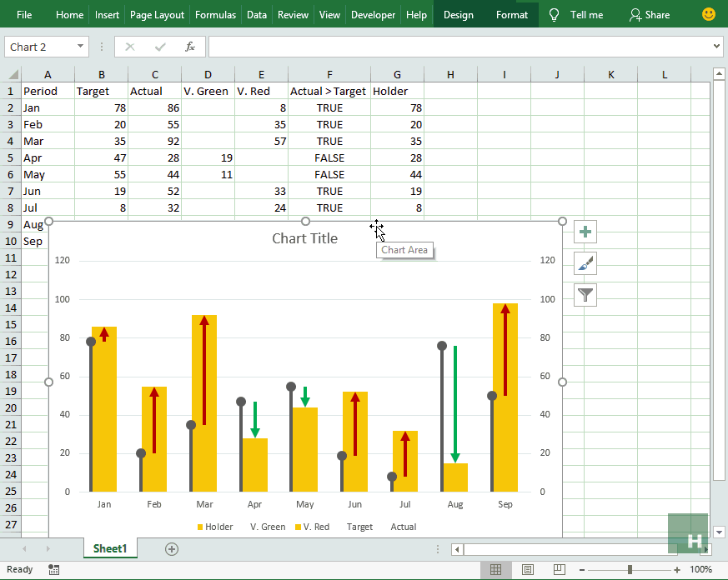This screenshot has width=728, height=580.
Task: Click the previous sheet navigation arrow
Action: pyautogui.click(x=24, y=549)
